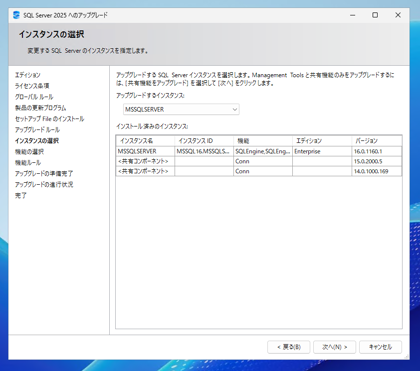Select the ライセンス条項 step

coord(32,86)
